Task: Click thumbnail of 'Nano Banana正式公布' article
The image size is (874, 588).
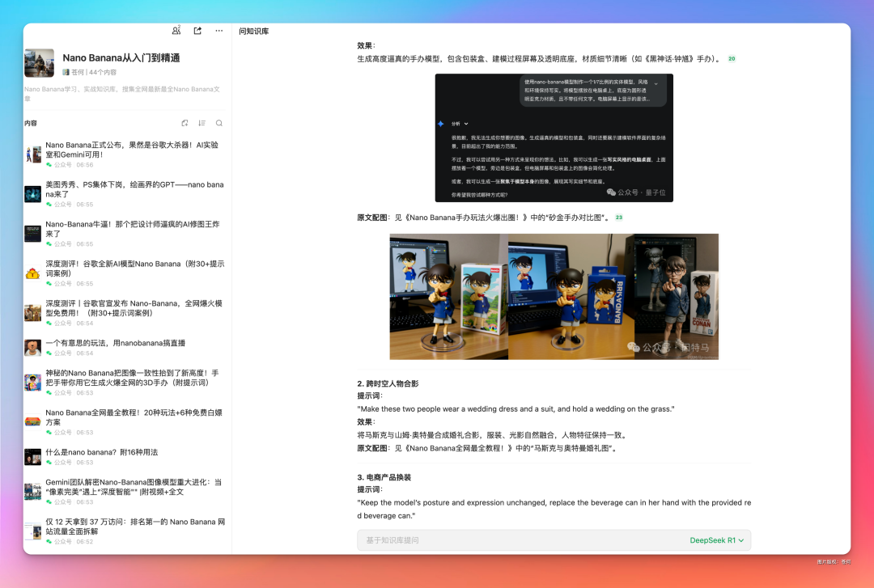Action: pos(33,154)
